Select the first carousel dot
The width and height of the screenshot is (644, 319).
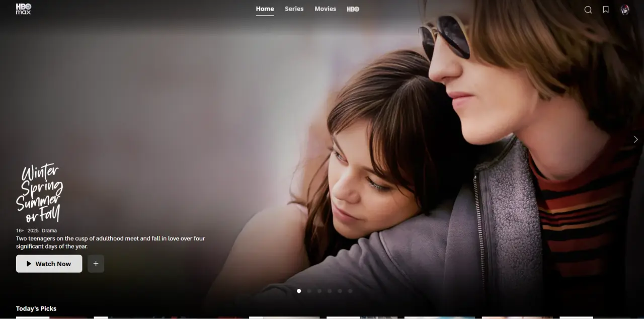[x=299, y=291]
